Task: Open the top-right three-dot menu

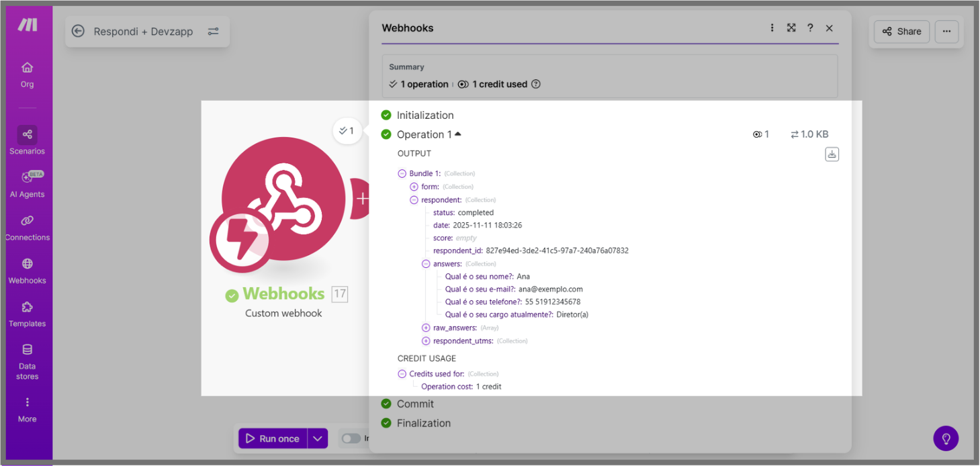Action: (x=946, y=32)
